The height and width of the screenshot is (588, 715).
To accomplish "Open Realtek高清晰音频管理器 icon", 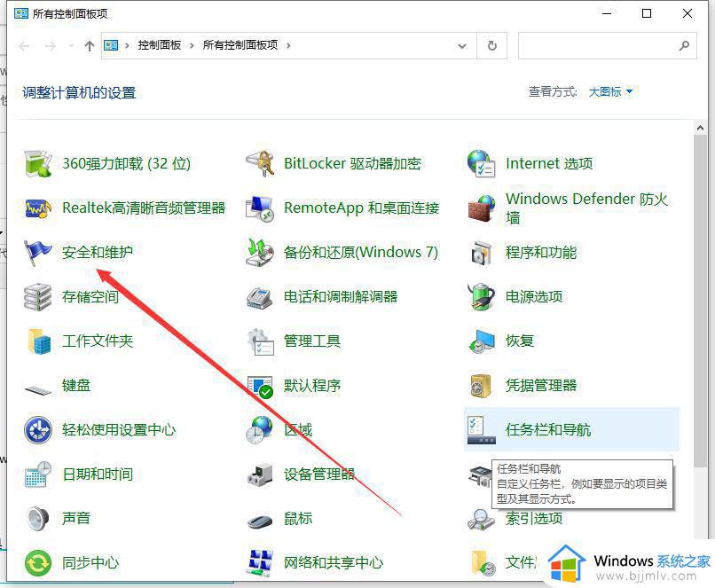I will tap(38, 208).
